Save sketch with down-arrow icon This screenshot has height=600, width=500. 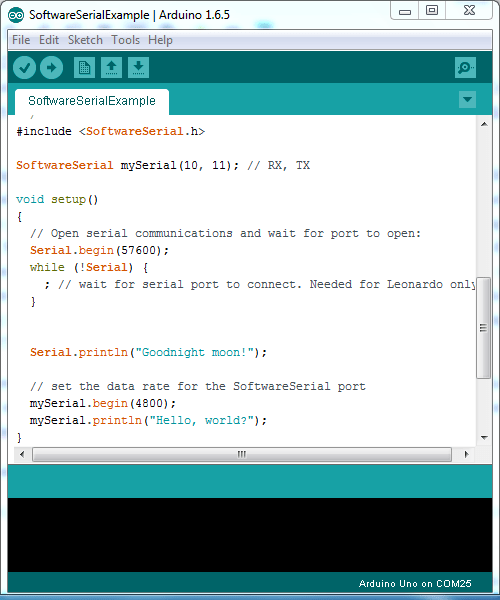pyautogui.click(x=138, y=68)
